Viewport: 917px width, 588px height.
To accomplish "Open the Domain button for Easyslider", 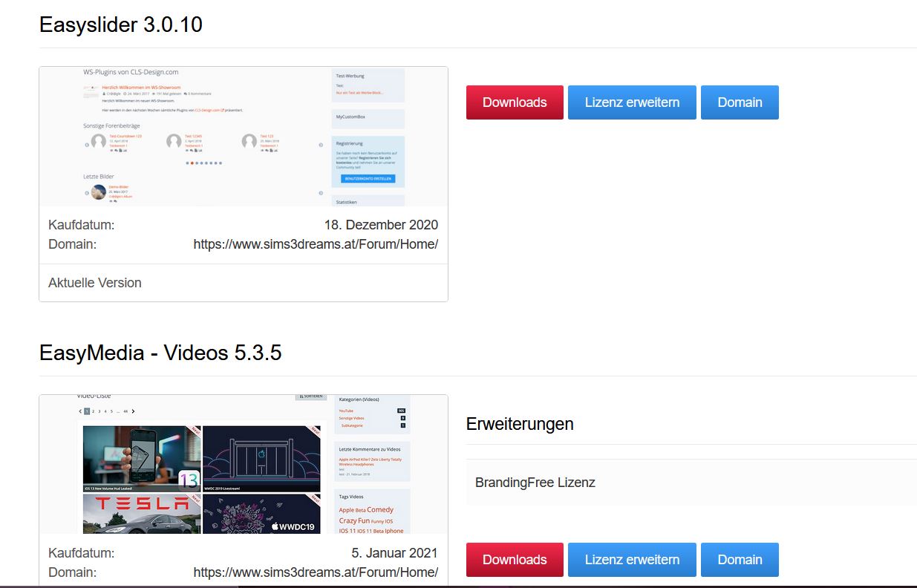I will [740, 102].
